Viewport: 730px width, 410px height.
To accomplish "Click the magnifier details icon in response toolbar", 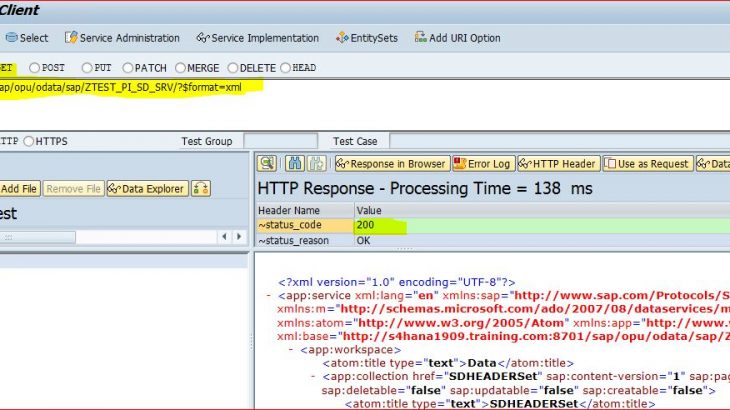I will (268, 164).
